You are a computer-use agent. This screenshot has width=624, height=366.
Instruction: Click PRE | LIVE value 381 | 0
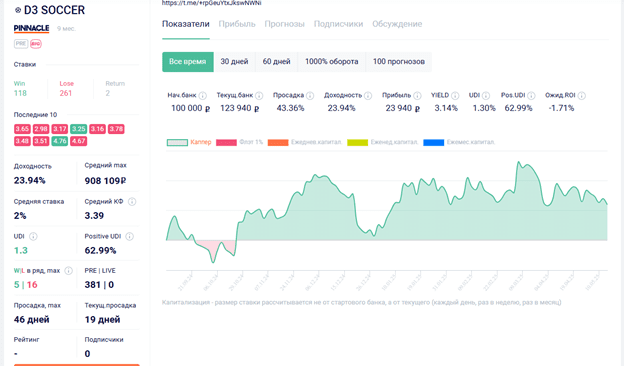(99, 285)
